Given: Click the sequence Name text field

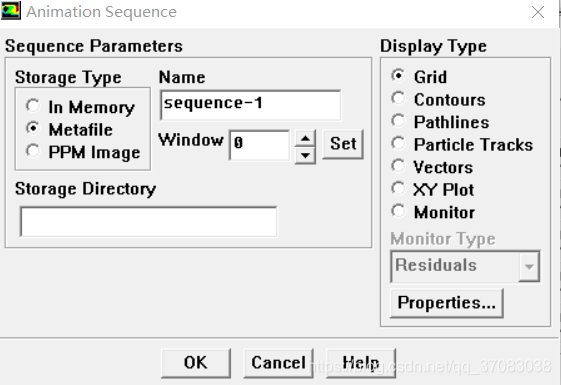Looking at the screenshot, I should click(250, 105).
